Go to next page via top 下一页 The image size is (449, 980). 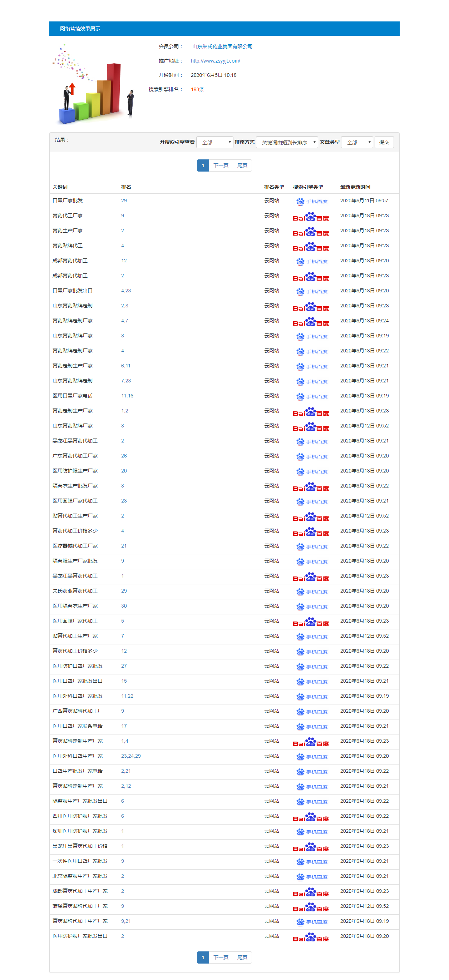221,165
